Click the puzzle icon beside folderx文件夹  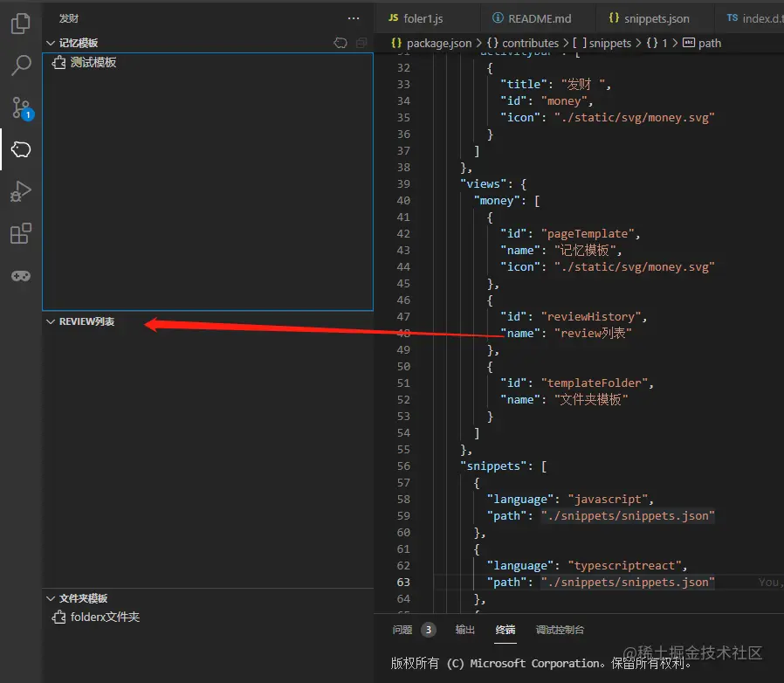(x=59, y=617)
